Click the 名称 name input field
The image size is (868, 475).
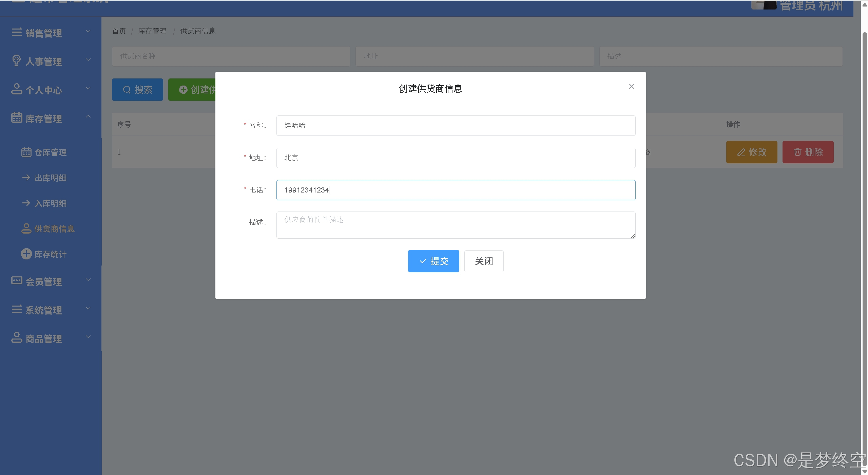456,126
